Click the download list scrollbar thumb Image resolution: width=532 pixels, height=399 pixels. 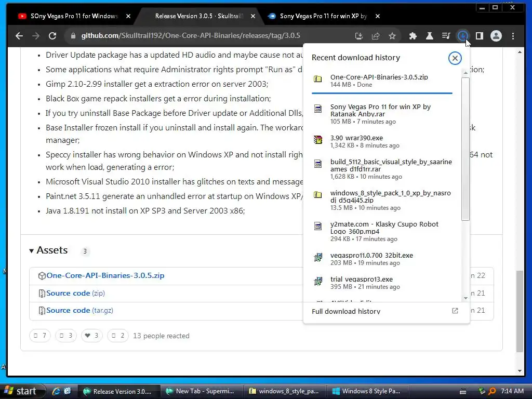point(465,149)
